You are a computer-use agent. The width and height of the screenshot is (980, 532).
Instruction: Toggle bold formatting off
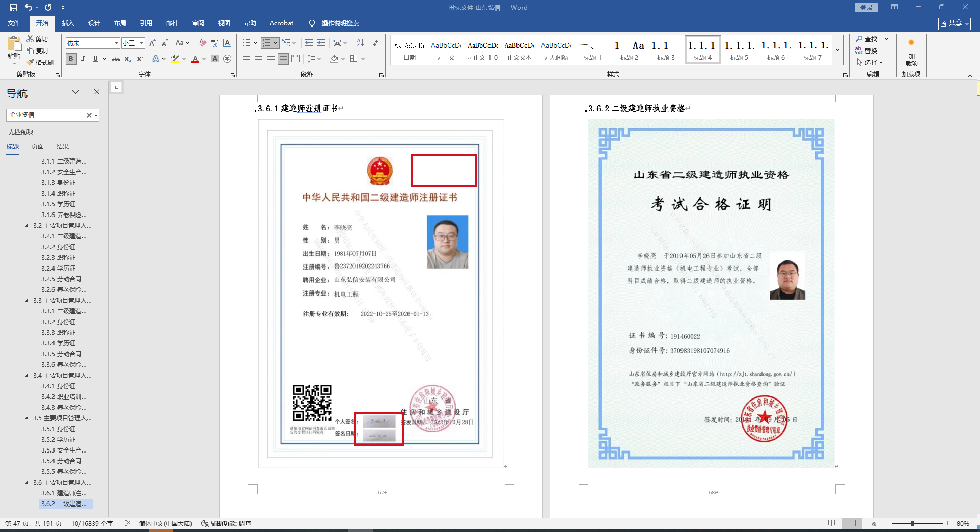pos(71,59)
